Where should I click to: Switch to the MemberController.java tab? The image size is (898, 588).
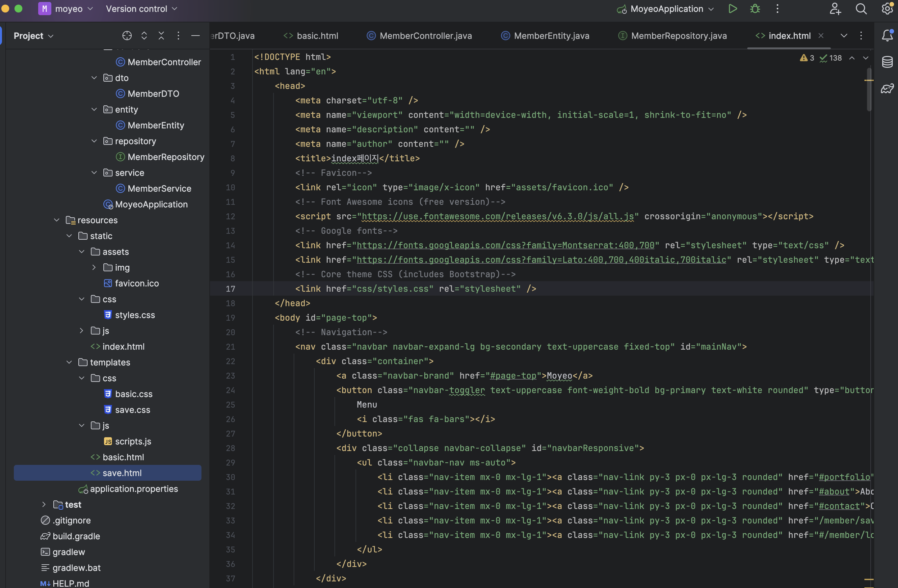coord(419,36)
